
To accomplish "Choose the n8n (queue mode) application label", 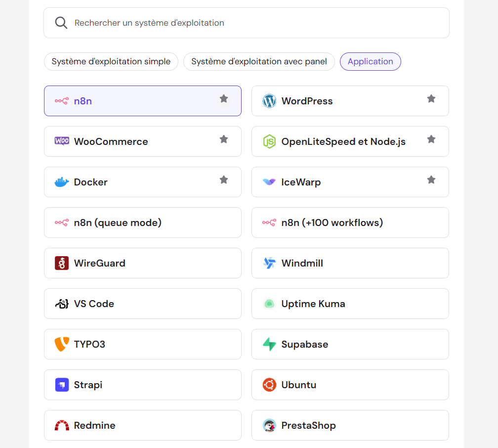I will pos(118,223).
